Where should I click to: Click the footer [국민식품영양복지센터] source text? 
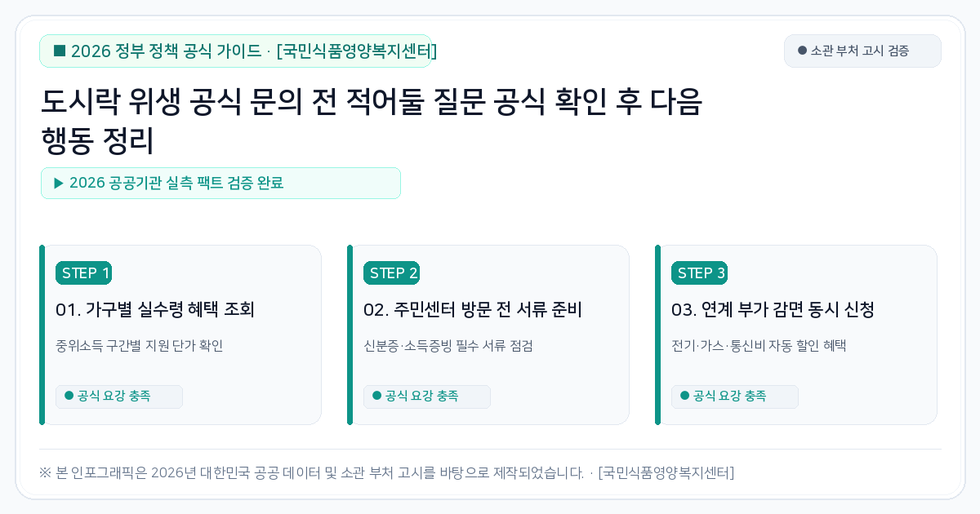(666, 473)
